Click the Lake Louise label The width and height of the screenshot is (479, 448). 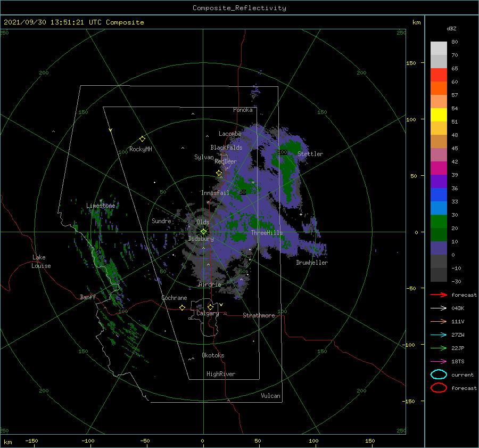41,262
